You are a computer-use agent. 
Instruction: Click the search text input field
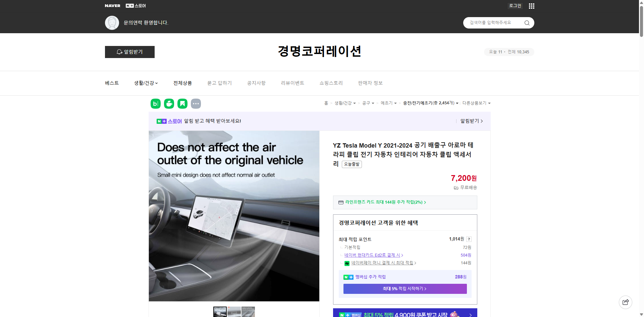(x=493, y=22)
